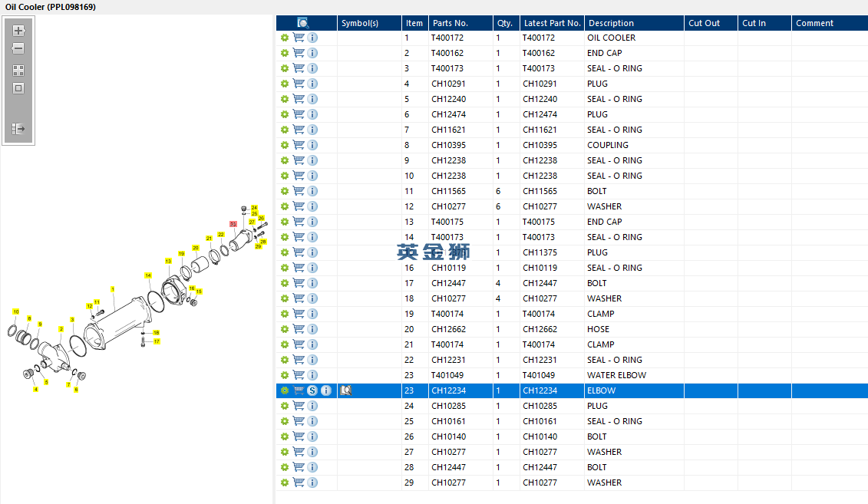Image resolution: width=868 pixels, height=504 pixels.
Task: Click the search icon in table header
Action: click(303, 23)
